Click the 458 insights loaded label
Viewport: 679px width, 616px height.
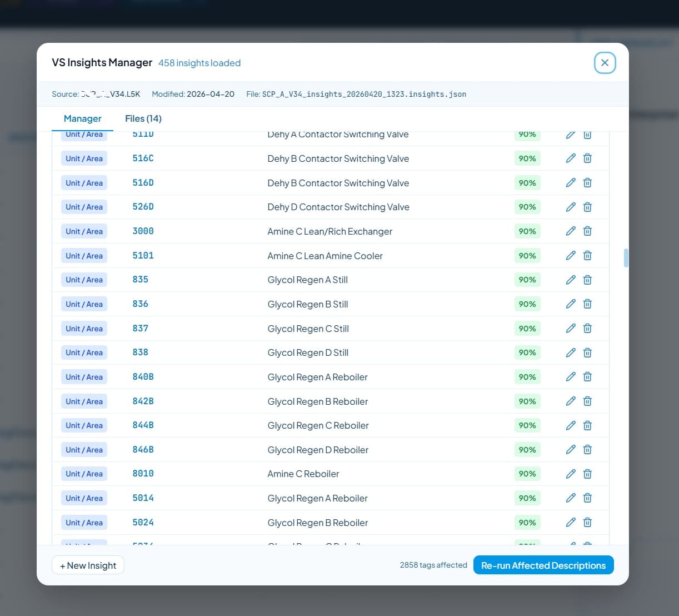point(199,63)
